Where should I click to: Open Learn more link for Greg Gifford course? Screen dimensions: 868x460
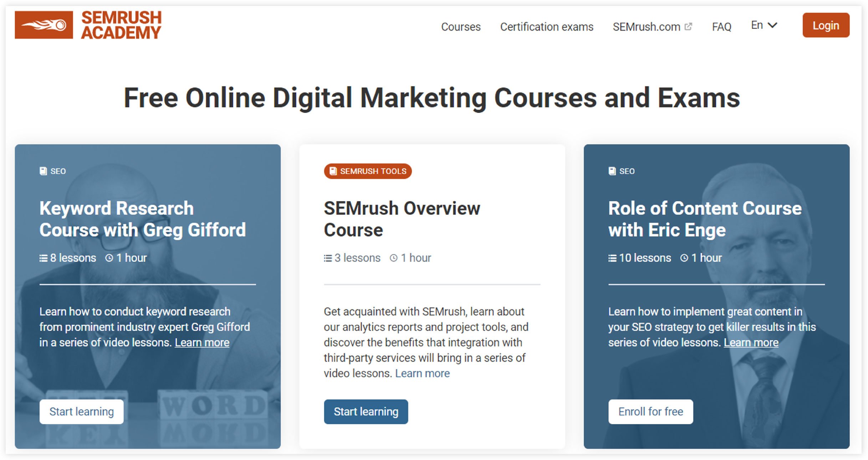point(202,342)
